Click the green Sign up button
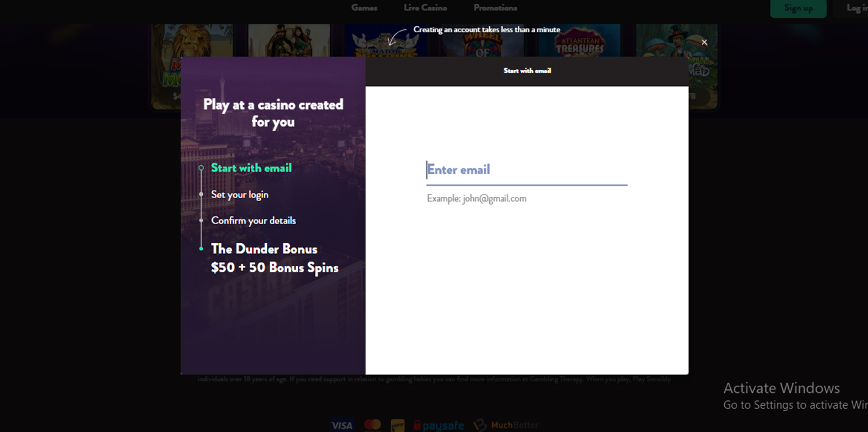The image size is (868, 432). (798, 8)
